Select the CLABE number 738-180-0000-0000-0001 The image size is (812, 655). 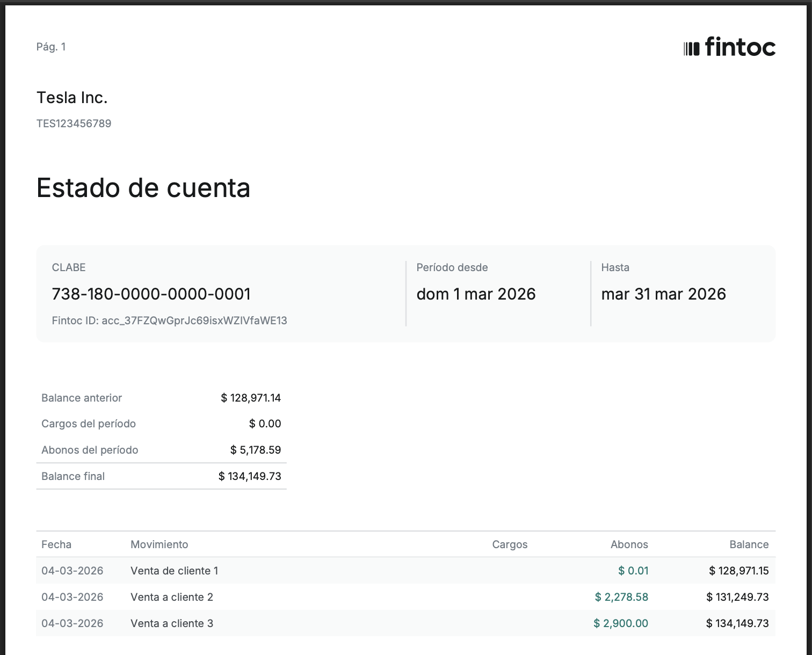tap(151, 294)
